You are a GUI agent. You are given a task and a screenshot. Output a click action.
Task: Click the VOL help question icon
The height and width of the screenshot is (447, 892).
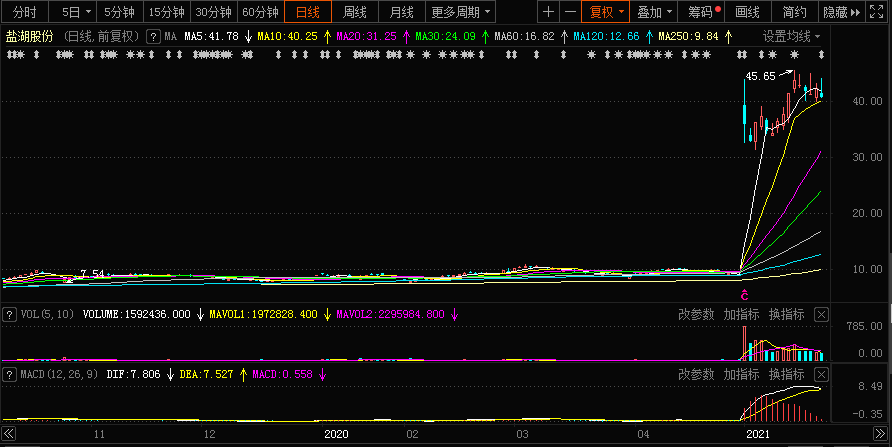9,314
